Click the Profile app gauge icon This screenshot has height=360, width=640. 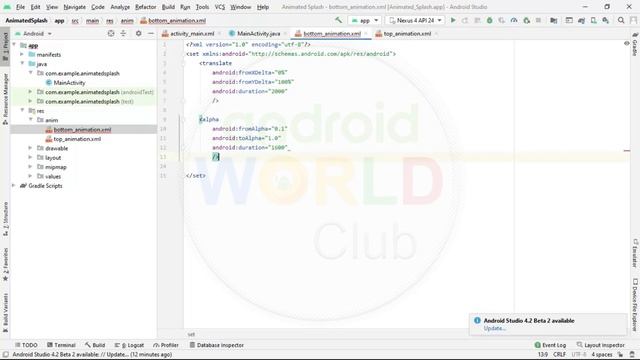click(x=514, y=20)
